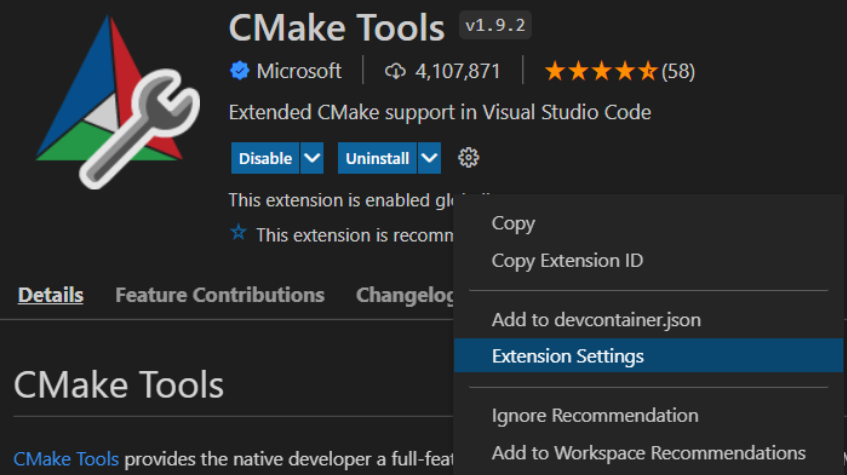Expand the Uninstall dropdown arrow
The width and height of the screenshot is (847, 475).
tap(429, 158)
